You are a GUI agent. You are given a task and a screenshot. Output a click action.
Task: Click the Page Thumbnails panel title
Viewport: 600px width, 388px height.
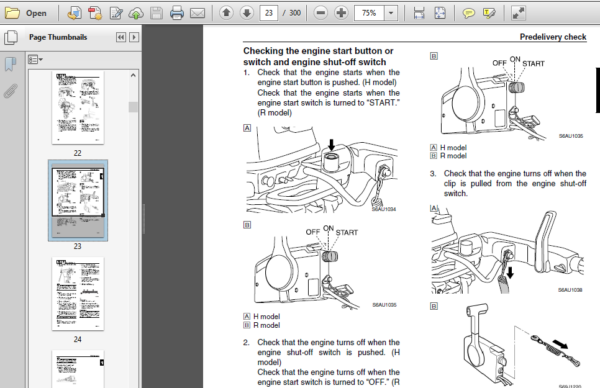[58, 37]
